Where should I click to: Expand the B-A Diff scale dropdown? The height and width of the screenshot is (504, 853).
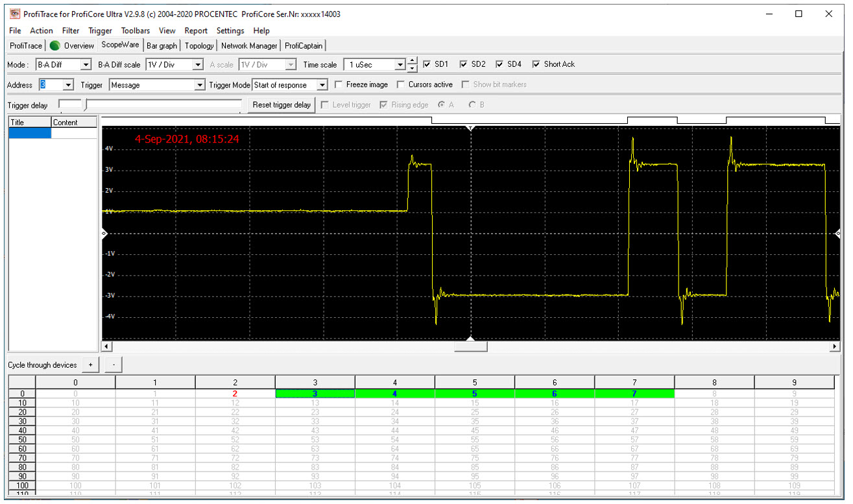198,65
